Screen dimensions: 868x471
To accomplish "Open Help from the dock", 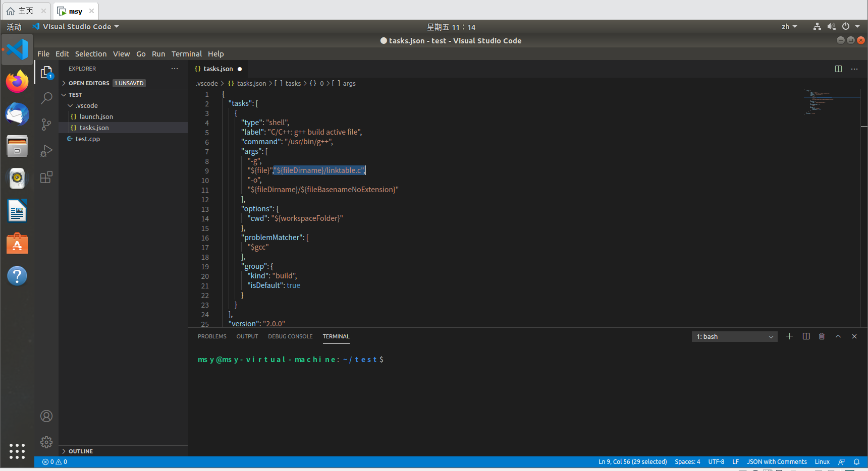I will (17, 276).
